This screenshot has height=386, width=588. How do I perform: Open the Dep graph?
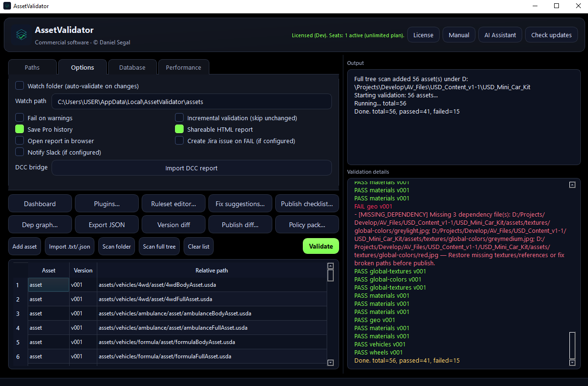(x=40, y=225)
